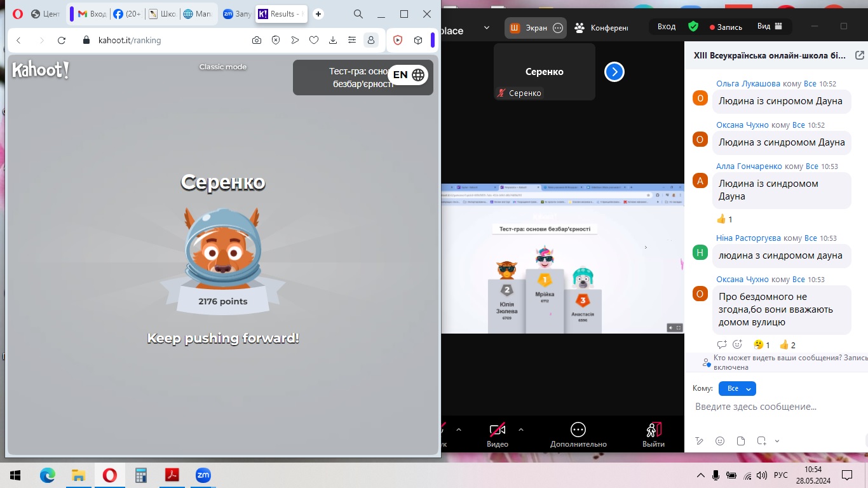Click the browser reload page icon
This screenshot has width=868, height=488.
click(x=62, y=40)
